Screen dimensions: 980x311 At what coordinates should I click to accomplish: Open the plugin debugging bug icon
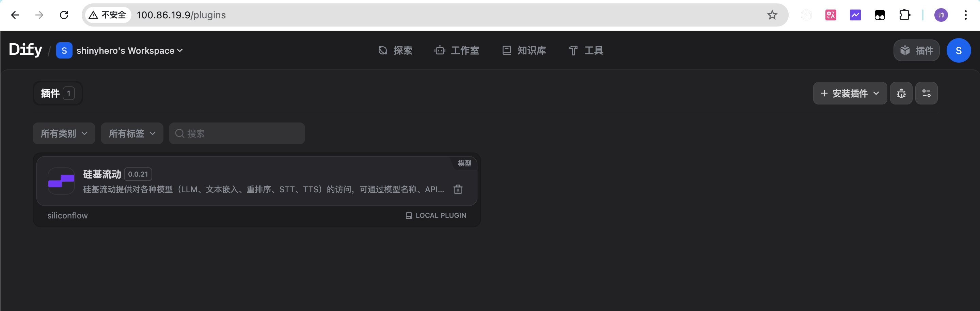(x=901, y=93)
